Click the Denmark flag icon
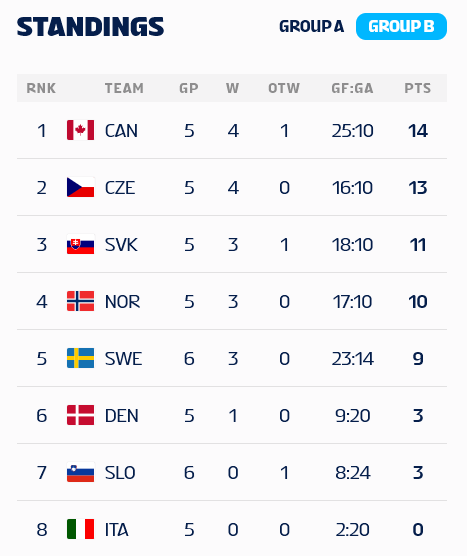Image resolution: width=467 pixels, height=556 pixels. 80,415
